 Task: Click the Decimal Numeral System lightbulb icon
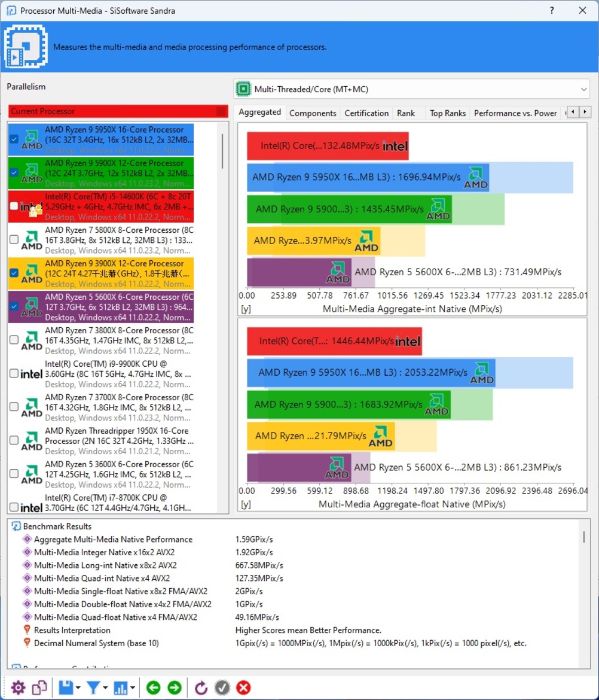[27, 643]
